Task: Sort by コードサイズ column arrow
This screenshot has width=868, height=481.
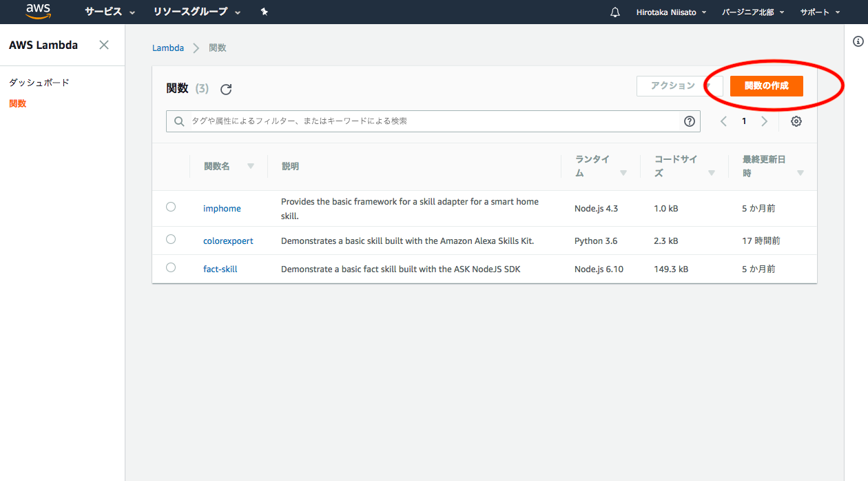Action: [x=712, y=173]
